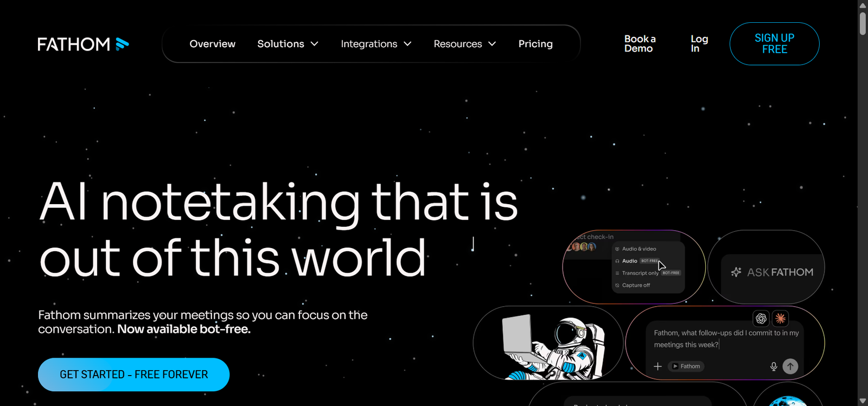Click the Fathom chip in chat box
Screen dimensions: 868x406
coord(686,366)
